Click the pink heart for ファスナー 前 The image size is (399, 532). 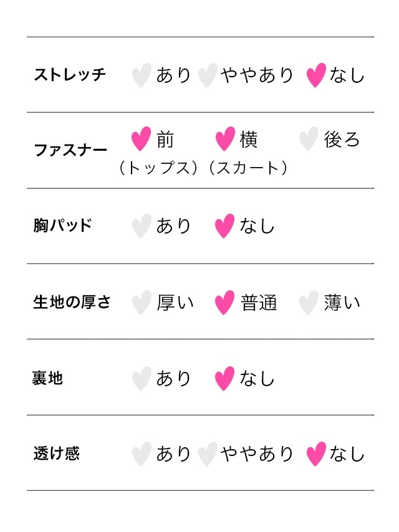141,139
